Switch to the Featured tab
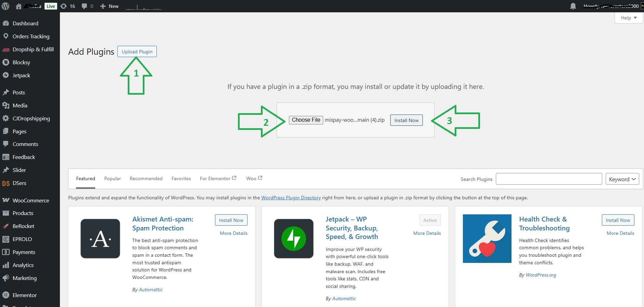 tap(86, 178)
